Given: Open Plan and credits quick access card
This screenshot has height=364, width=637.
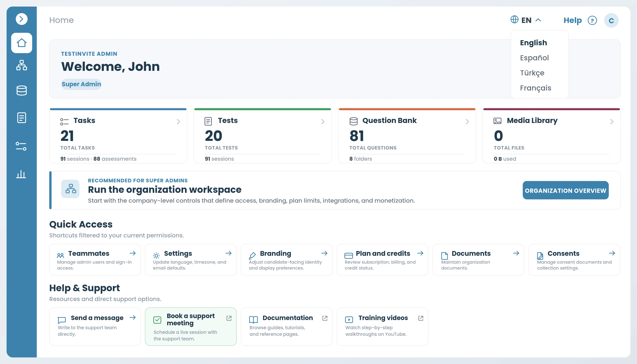Looking at the screenshot, I should [383, 260].
